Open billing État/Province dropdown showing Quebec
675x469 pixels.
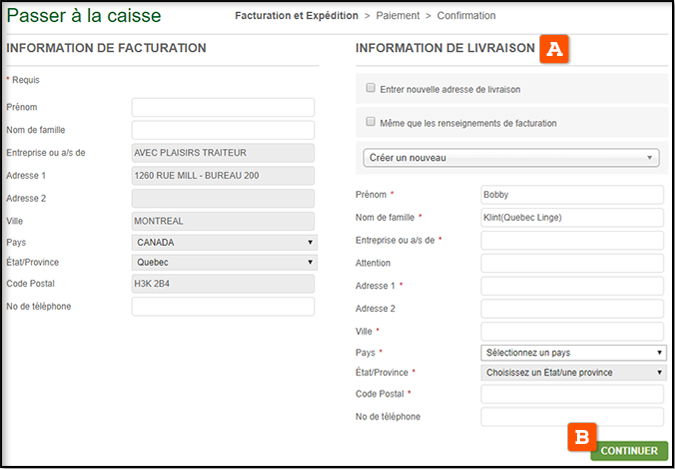coord(225,263)
